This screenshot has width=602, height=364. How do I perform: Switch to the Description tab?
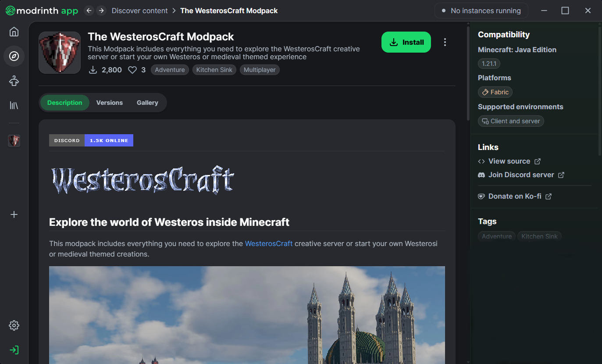point(65,103)
